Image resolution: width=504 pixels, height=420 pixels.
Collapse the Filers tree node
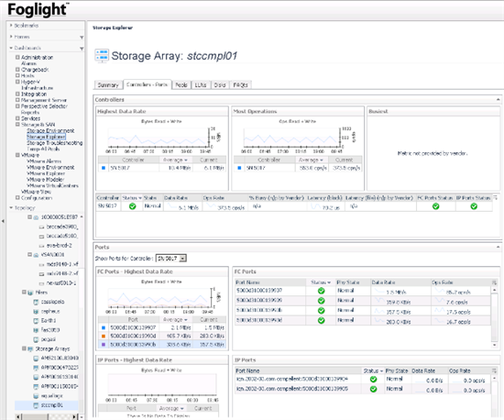24,293
